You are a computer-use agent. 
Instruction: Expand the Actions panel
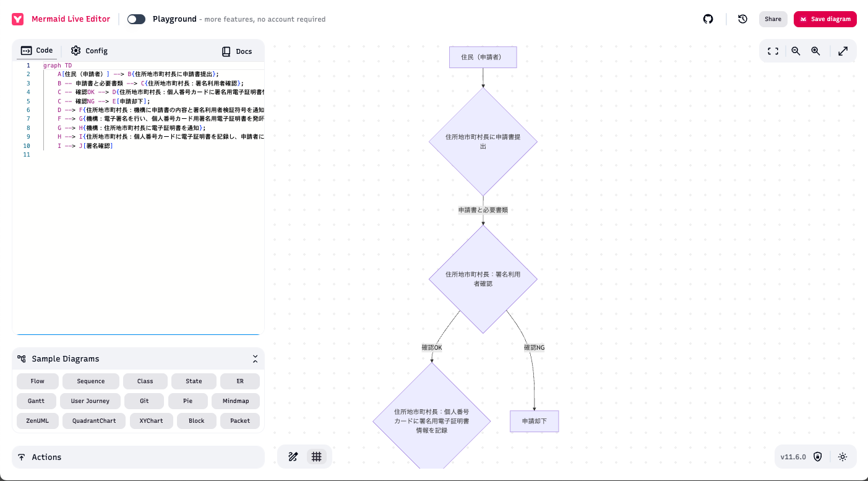[x=138, y=457]
